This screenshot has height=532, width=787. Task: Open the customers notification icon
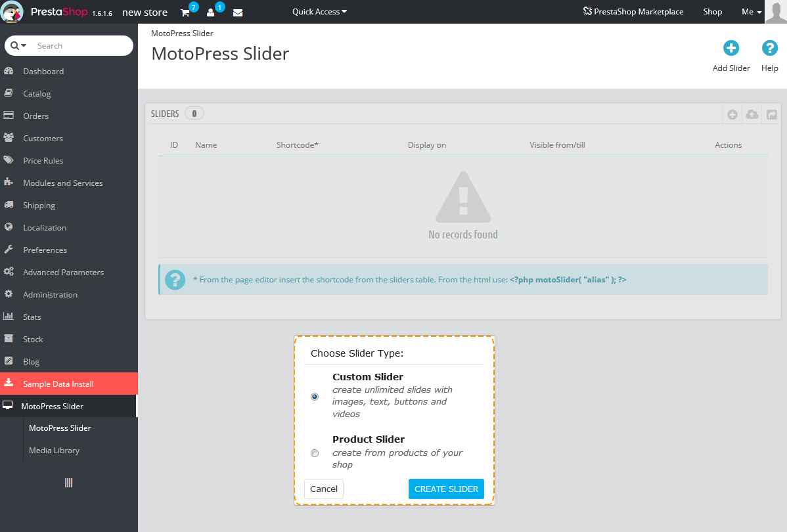coord(210,12)
